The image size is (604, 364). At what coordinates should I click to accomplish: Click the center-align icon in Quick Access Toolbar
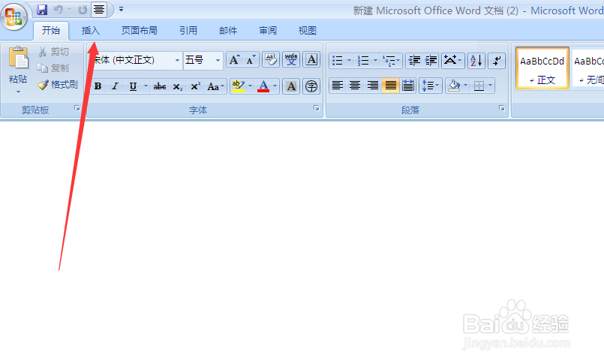tap(99, 9)
